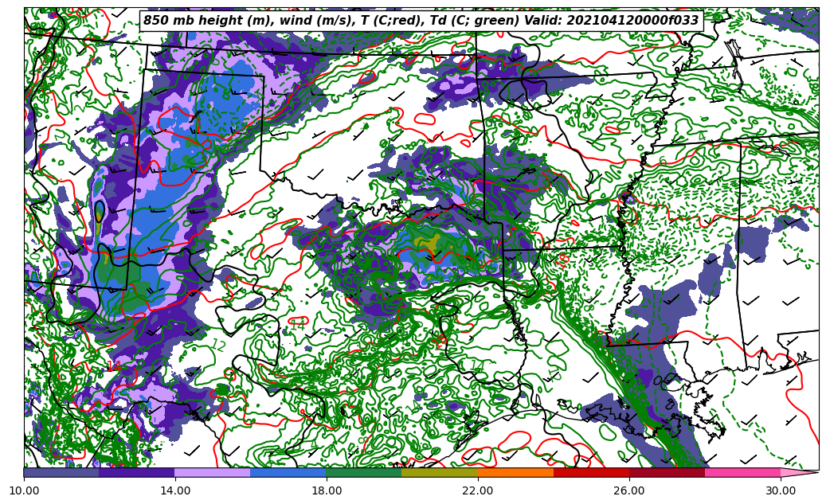Click the 22.00 colorbar tick label
The image size is (826, 504).
478,490
